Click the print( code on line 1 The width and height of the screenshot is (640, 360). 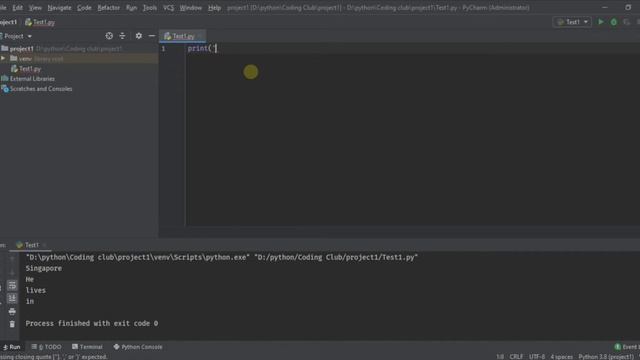[201, 49]
